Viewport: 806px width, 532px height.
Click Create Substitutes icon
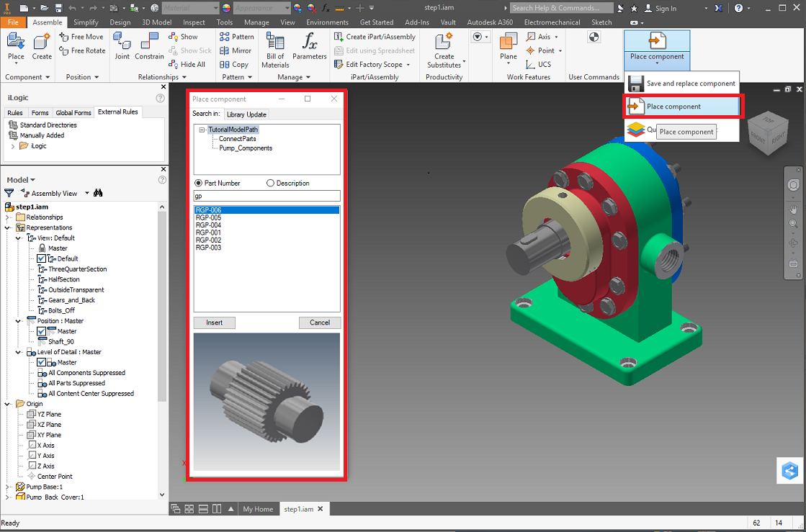[x=444, y=50]
